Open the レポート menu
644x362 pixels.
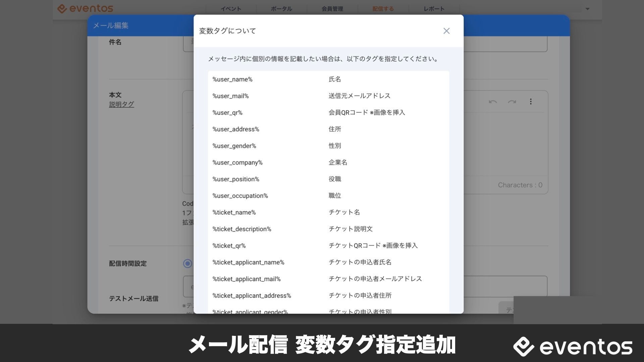point(434,9)
